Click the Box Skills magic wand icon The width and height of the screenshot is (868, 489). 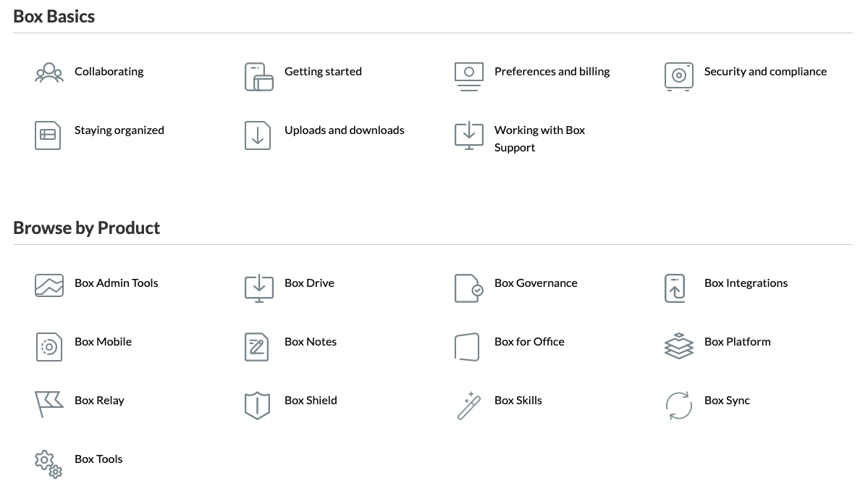click(468, 405)
